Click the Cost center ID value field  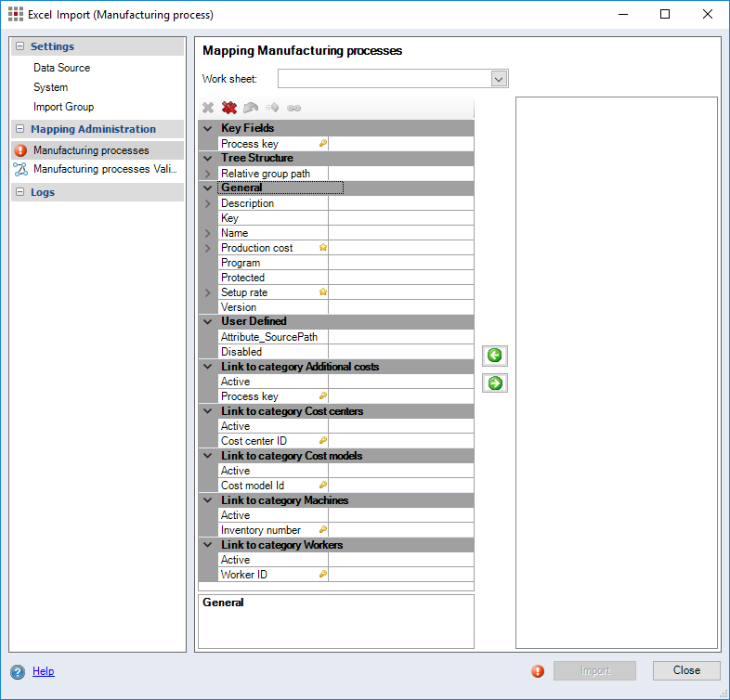point(400,441)
